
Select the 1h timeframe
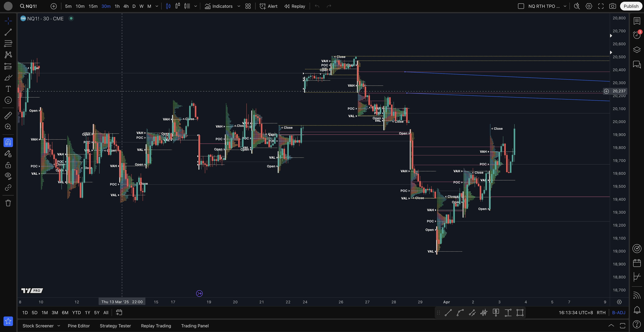(117, 6)
